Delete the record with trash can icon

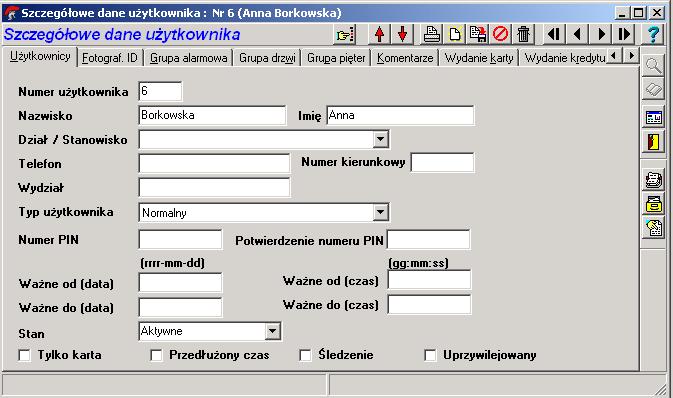click(x=523, y=34)
